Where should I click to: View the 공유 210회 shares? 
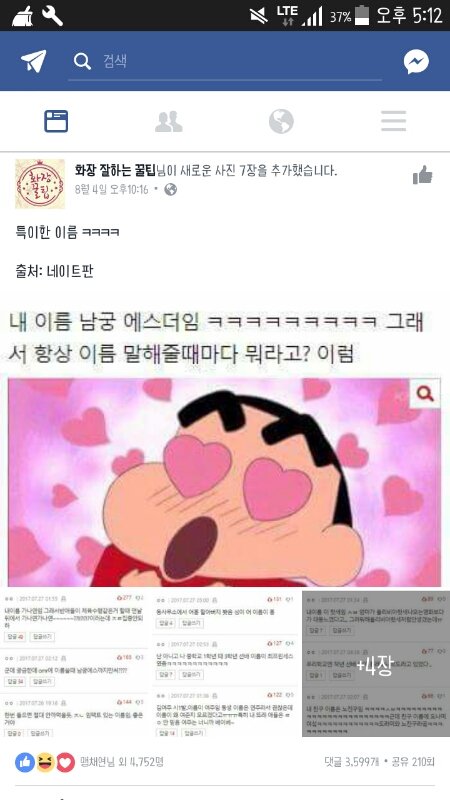pyautogui.click(x=413, y=762)
